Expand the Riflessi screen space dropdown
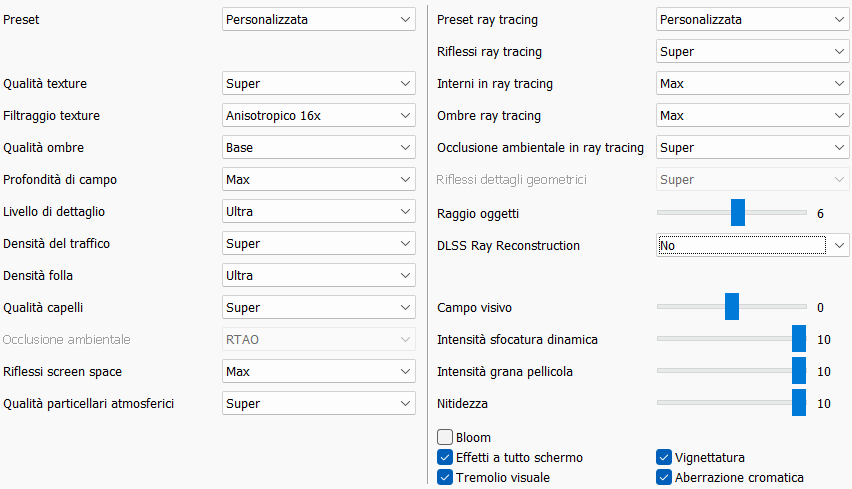Image resolution: width=852 pixels, height=489 pixels. coord(318,372)
